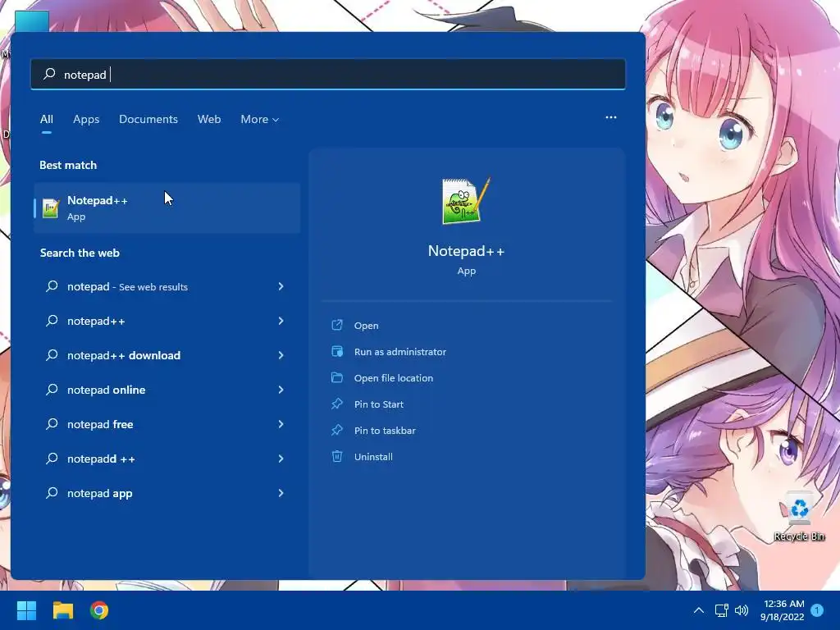The image size is (840, 630).
Task: Switch to the Web tab
Action: click(x=209, y=119)
